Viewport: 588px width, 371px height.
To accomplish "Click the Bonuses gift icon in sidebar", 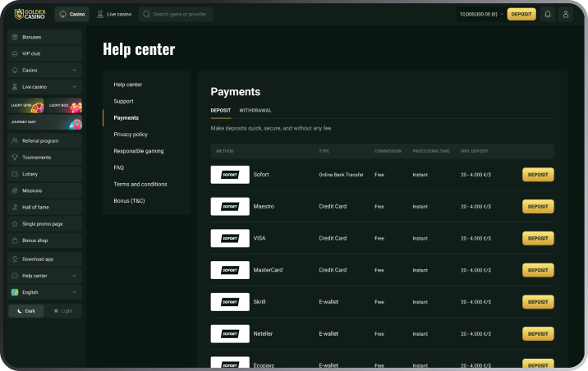I will (15, 37).
